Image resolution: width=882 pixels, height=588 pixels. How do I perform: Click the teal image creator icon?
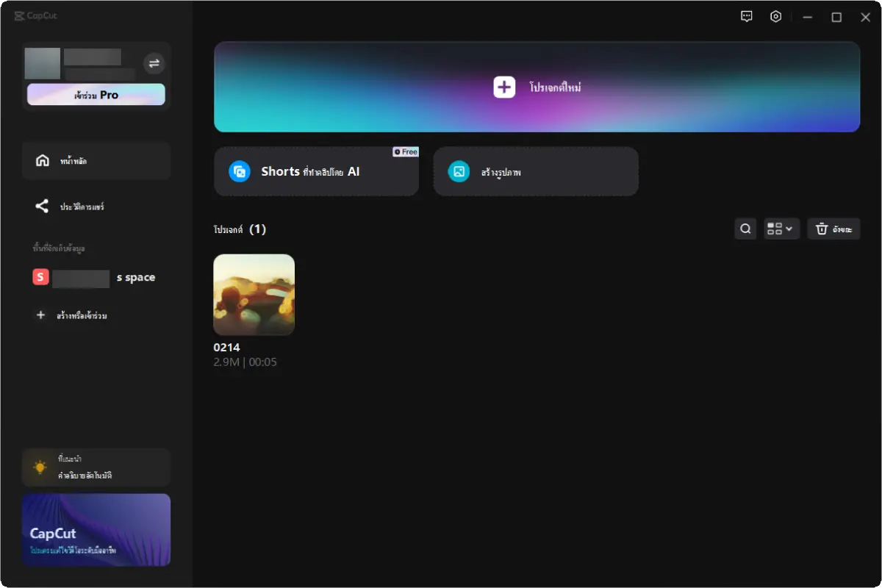tap(459, 172)
